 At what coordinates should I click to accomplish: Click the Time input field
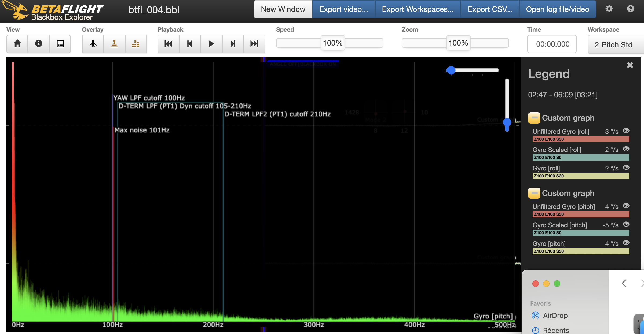[x=552, y=44]
